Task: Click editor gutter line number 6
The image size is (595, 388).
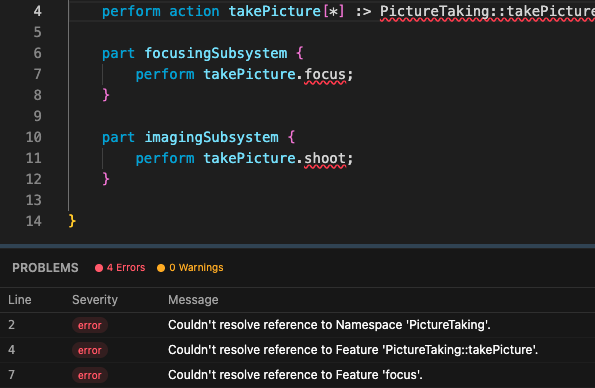Action: click(37, 53)
